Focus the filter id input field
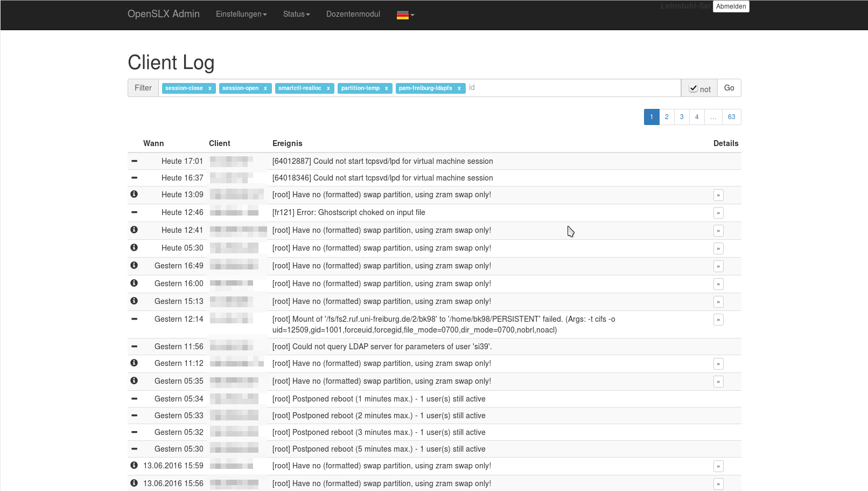This screenshot has height=491, width=868. (571, 88)
